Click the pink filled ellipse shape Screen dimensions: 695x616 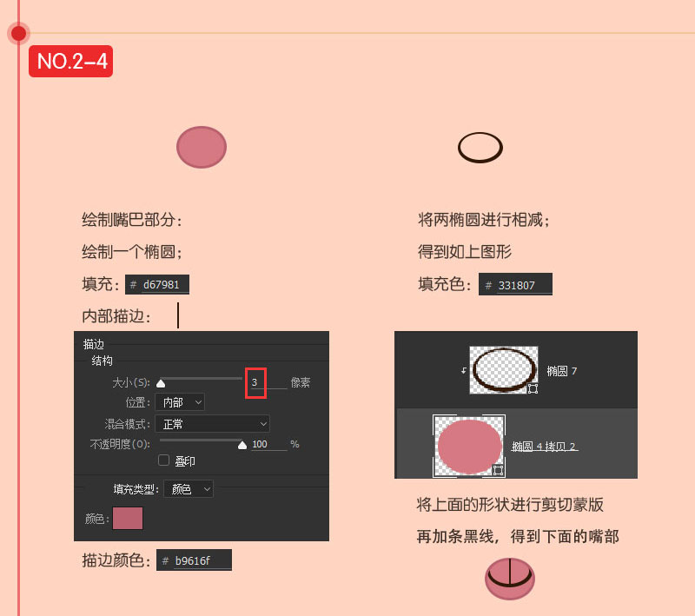point(202,147)
